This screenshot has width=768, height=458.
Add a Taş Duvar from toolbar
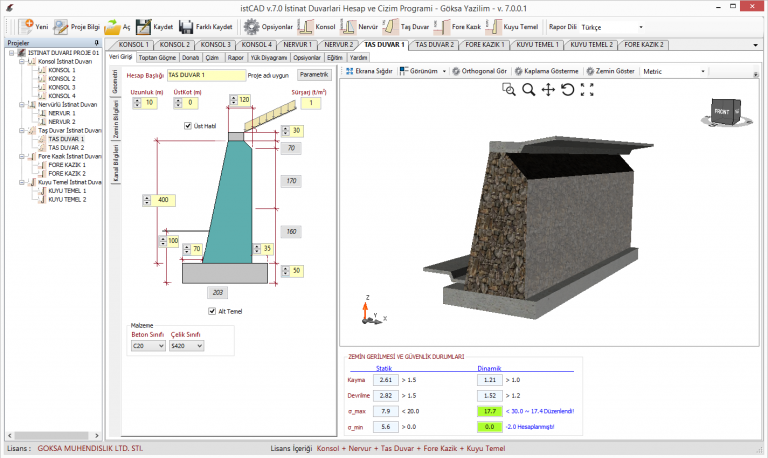tap(406, 27)
